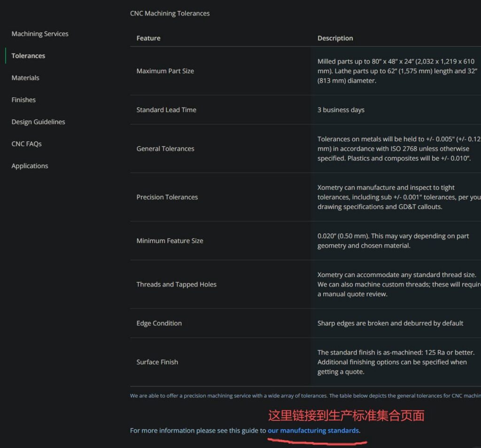This screenshot has width=481, height=448.
Task: Open the Machining Services sidebar item
Action: coord(40,34)
